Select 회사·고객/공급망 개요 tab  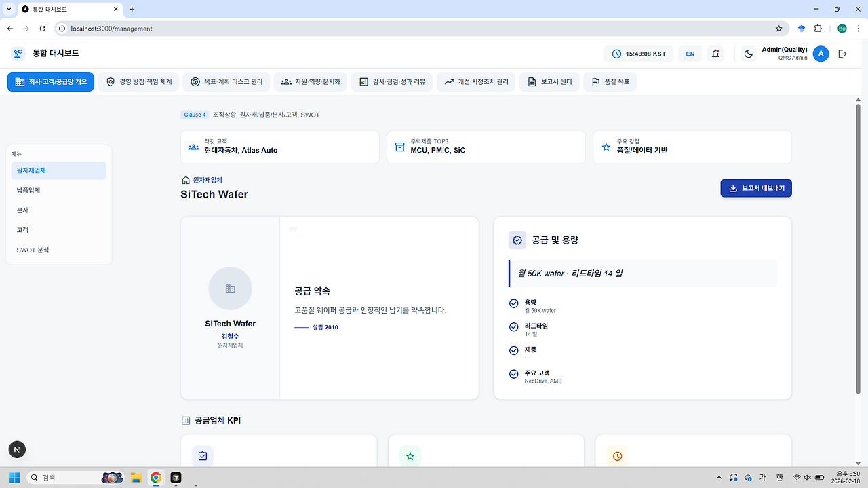(x=51, y=81)
